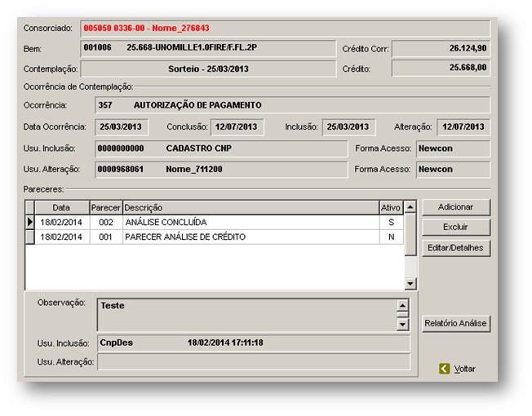The height and width of the screenshot is (416, 532).
Task: Click the Usu. Inclusão field showing CnpDes
Action: 254,343
